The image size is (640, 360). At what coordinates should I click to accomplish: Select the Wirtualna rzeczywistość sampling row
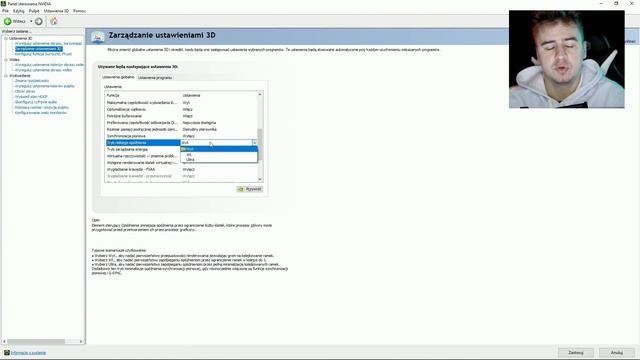point(143,156)
